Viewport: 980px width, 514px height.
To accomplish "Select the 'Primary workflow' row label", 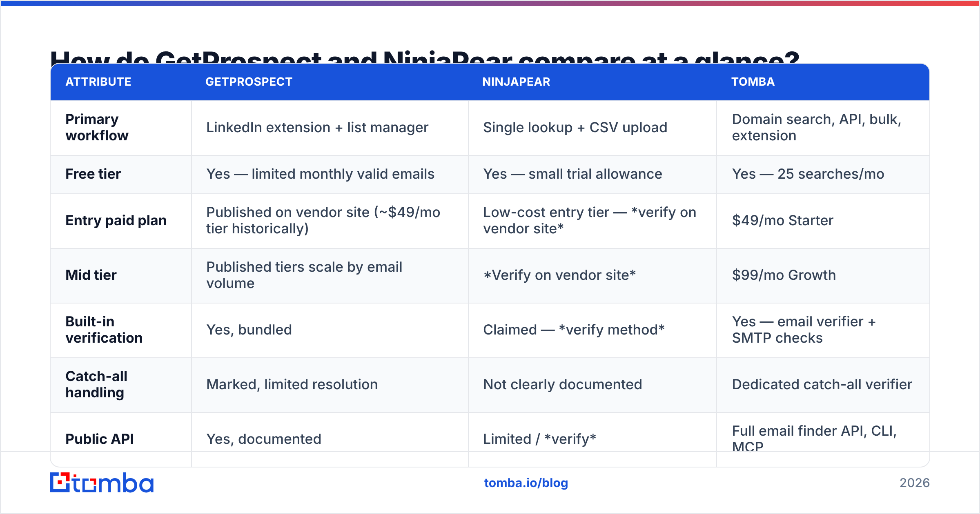I will tap(97, 127).
